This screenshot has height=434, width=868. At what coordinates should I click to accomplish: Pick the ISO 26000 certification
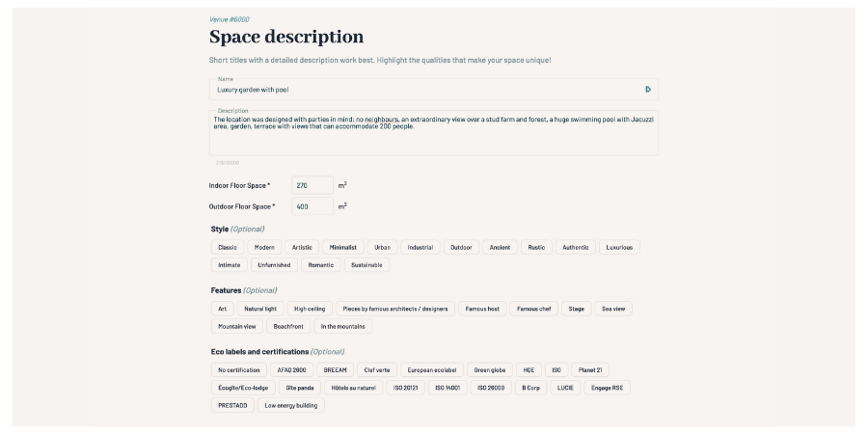[x=491, y=388]
